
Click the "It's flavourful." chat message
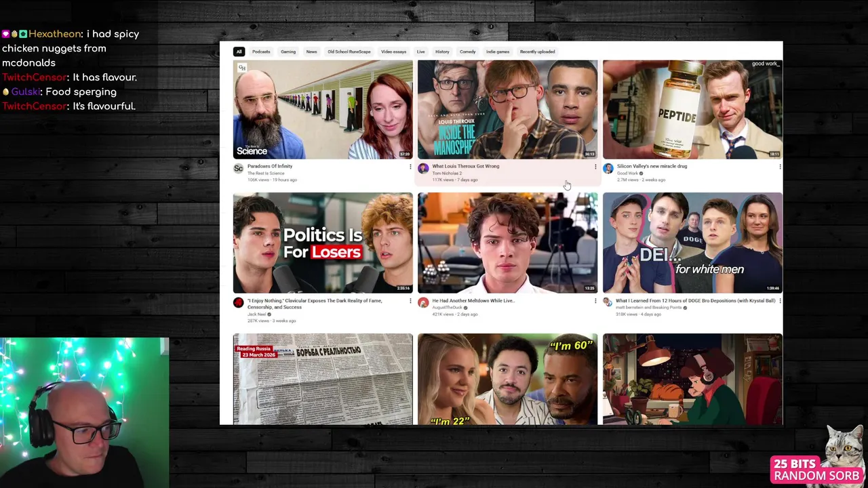point(104,106)
